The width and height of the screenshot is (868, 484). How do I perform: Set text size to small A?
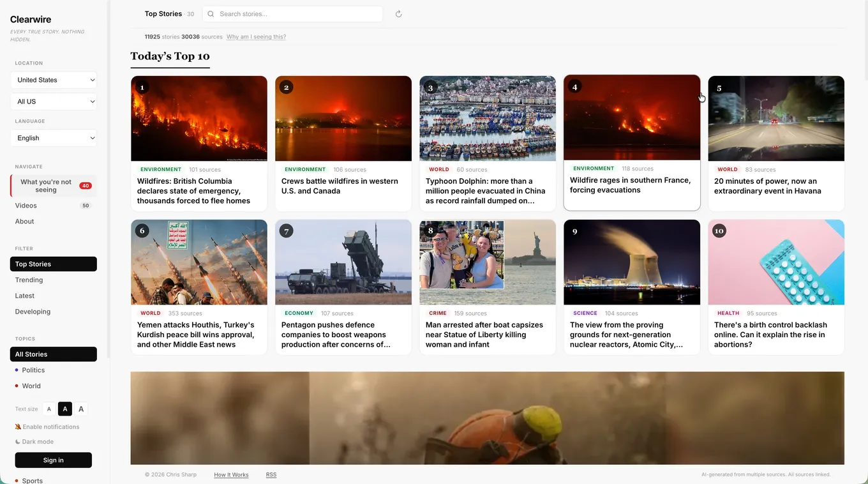click(49, 409)
